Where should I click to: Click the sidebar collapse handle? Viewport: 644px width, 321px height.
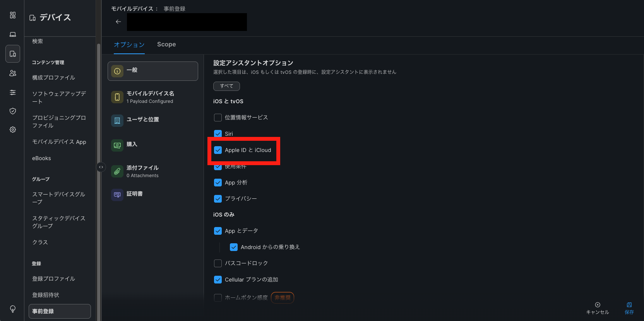[x=101, y=167]
